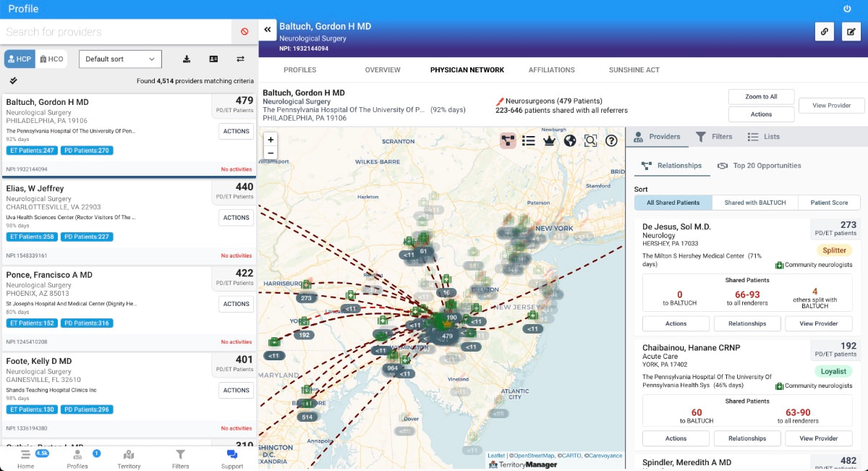Click the double-checkmark select all icon
Viewport: 868px width, 471px height.
click(x=14, y=80)
